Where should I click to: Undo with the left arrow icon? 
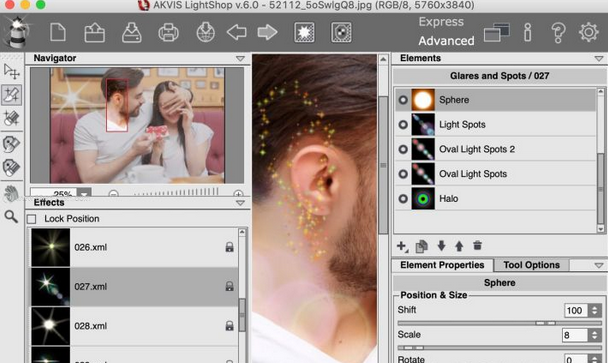[x=237, y=32]
